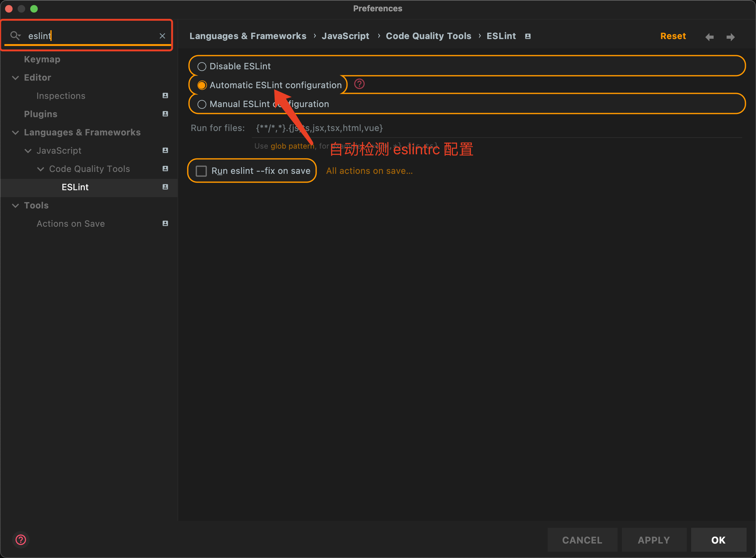Go back to previous settings page
Viewport: 756px width, 558px height.
point(709,37)
